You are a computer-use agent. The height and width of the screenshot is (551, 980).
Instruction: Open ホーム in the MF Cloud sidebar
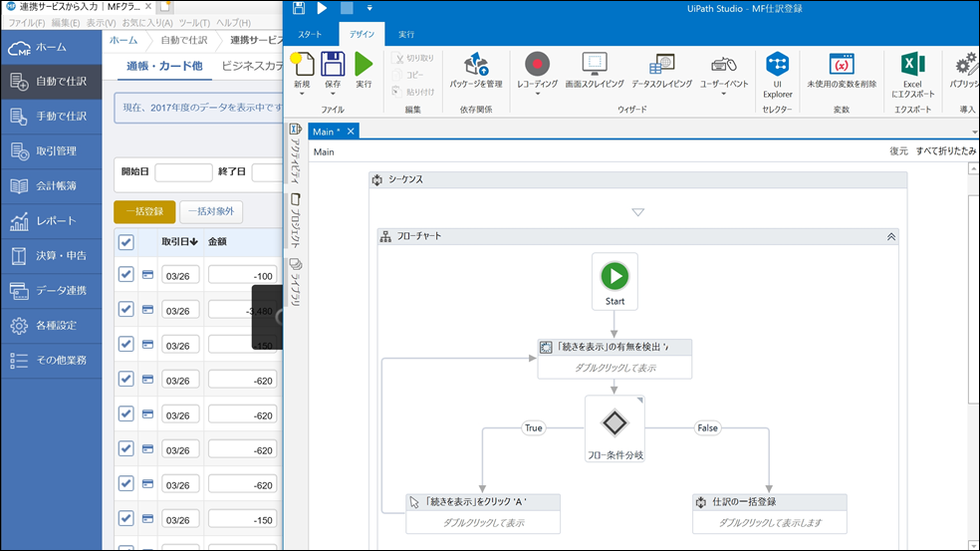click(x=51, y=48)
